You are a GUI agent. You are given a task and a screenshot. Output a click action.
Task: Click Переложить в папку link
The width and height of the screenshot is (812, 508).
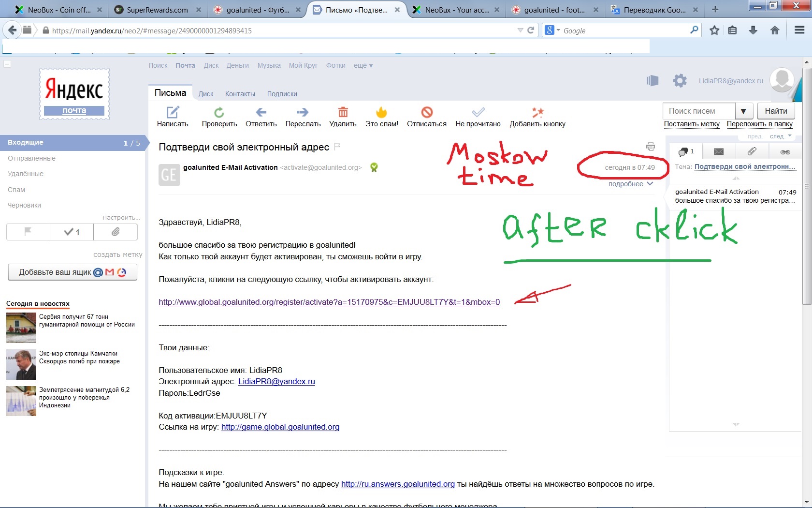coord(760,124)
